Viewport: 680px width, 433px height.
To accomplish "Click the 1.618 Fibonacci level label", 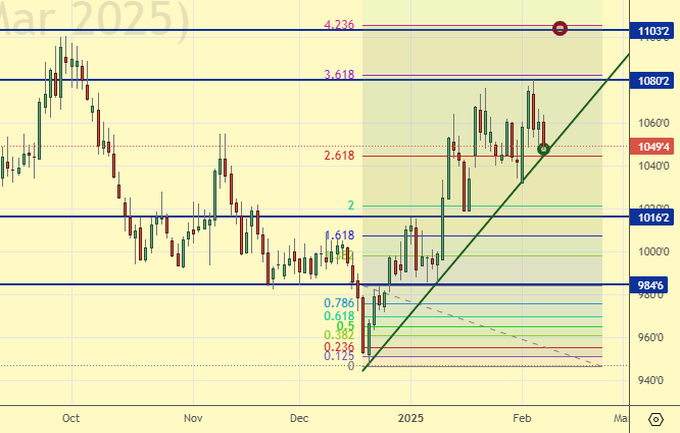I will [x=339, y=236].
